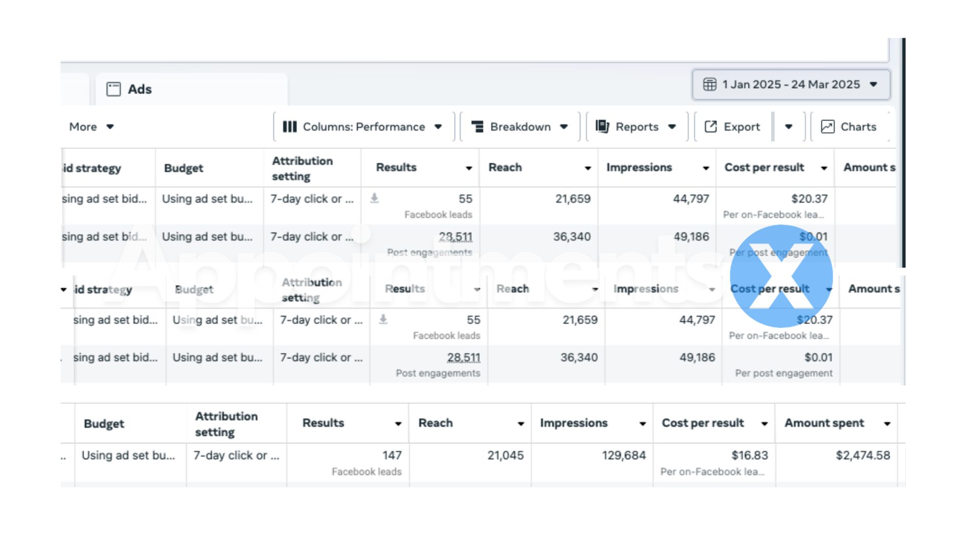The height and width of the screenshot is (551, 980).
Task: Click the download icon beside 55 Facebook leads
Action: pyautogui.click(x=375, y=198)
